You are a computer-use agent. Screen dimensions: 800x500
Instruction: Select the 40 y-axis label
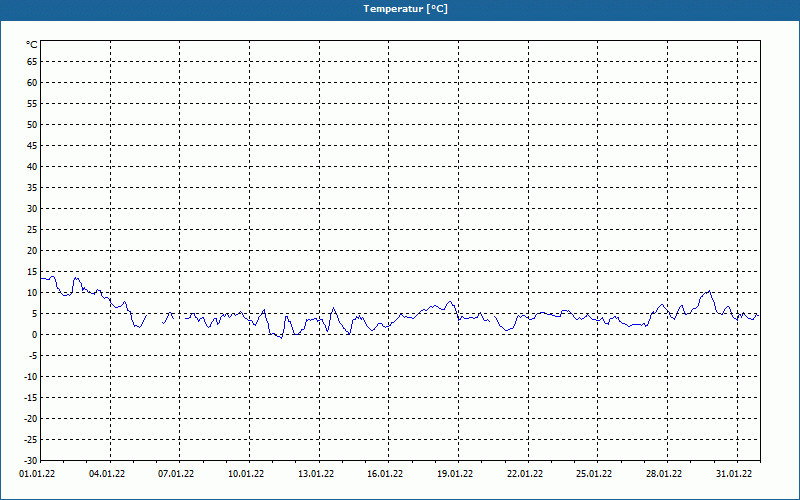32,167
